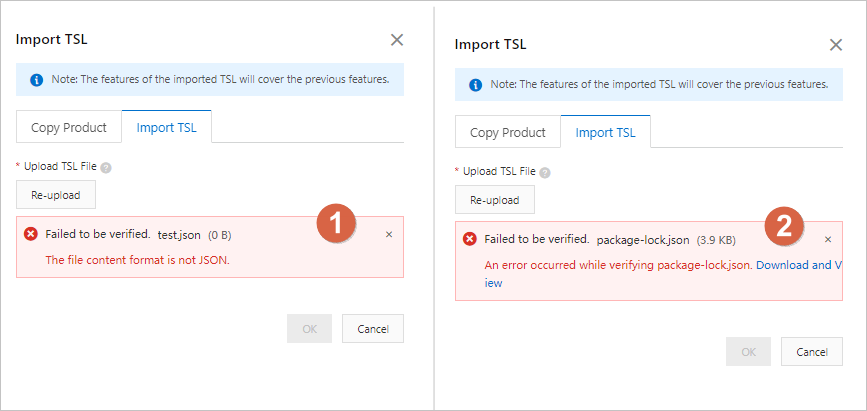Click the info icon in right note banner
Viewport: 867px width, 411px height.
tap(476, 84)
